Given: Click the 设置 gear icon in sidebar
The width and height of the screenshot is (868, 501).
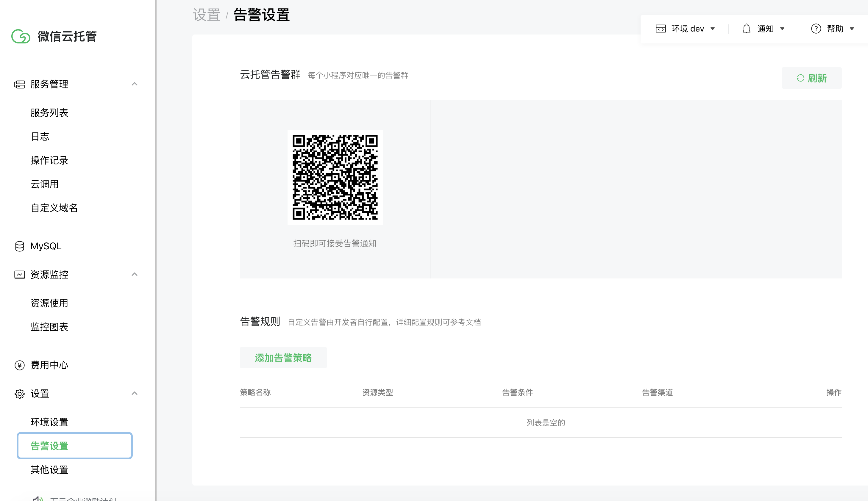Looking at the screenshot, I should [19, 394].
